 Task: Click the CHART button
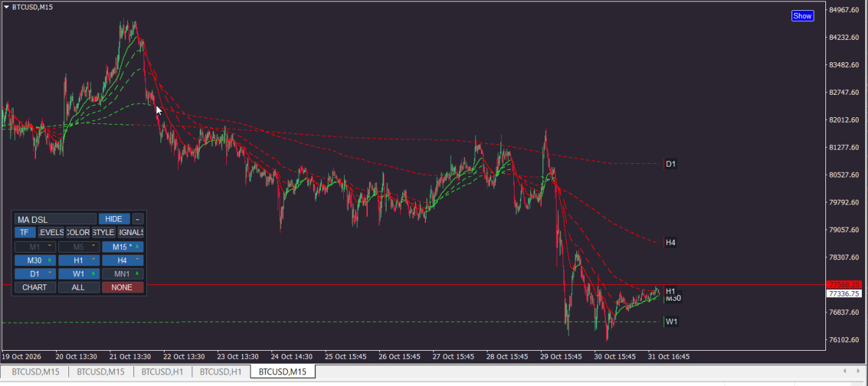coord(35,287)
